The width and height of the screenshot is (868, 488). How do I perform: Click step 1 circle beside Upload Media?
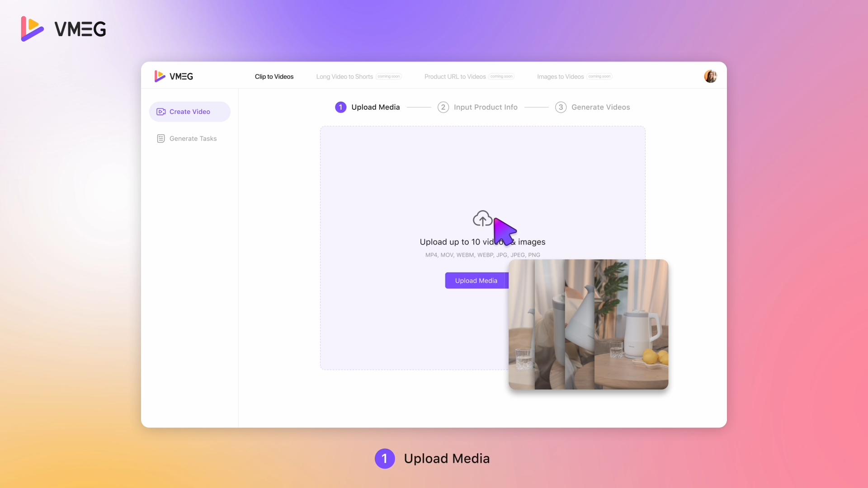[340, 107]
